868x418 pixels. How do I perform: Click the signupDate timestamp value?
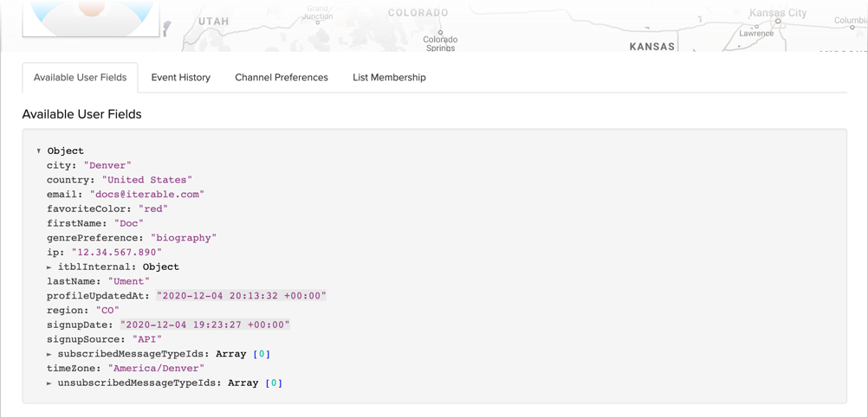(204, 325)
